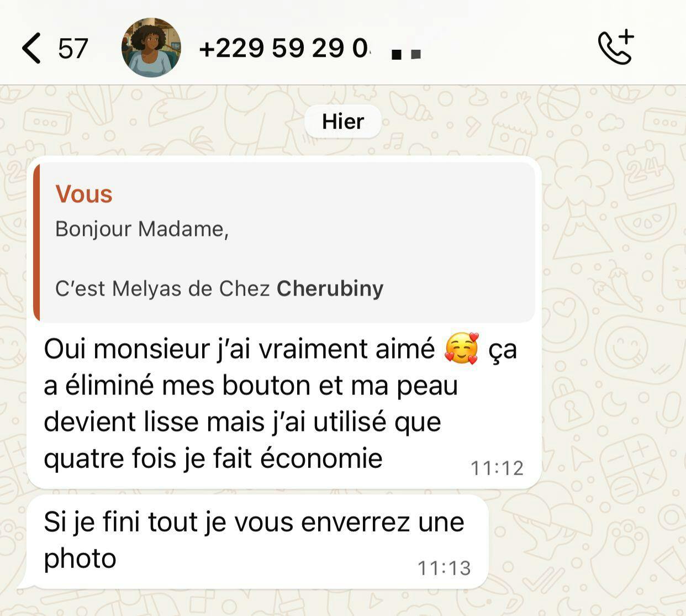Click the bold "Cherubiny" text

pyautogui.click(x=330, y=288)
